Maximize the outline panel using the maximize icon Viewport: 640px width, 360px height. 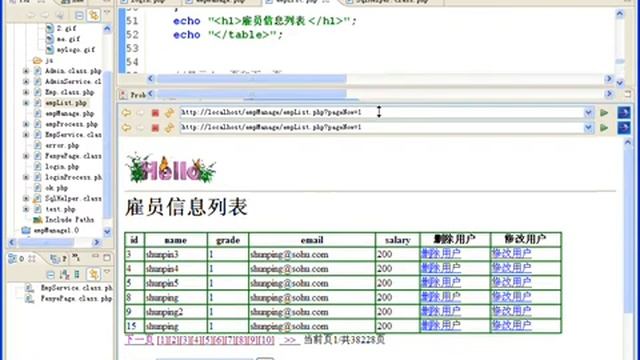coord(107,258)
